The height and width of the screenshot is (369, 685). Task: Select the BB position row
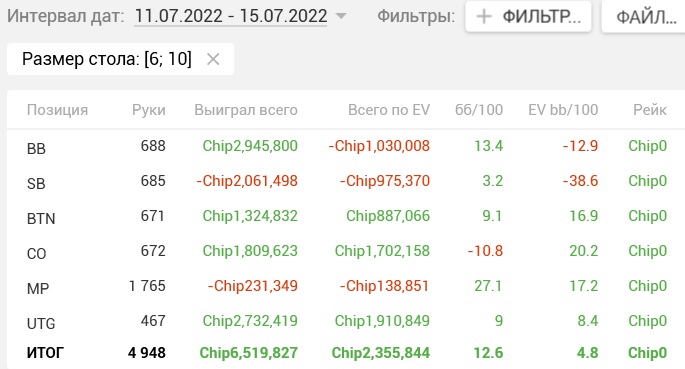pyautogui.click(x=346, y=146)
